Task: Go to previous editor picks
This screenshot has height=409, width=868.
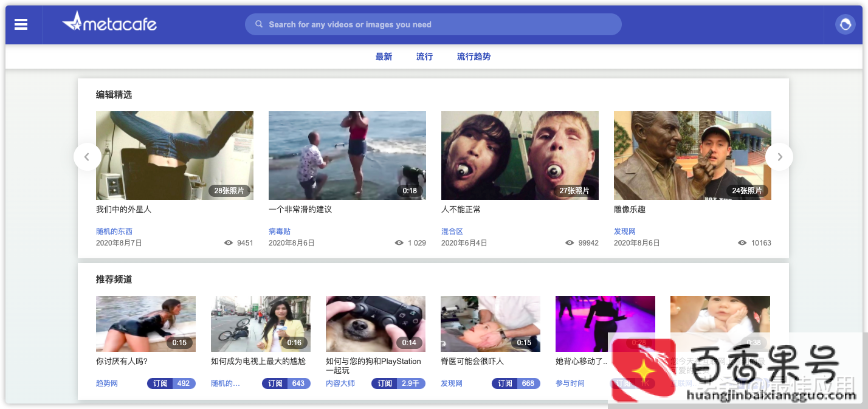Action: (87, 157)
